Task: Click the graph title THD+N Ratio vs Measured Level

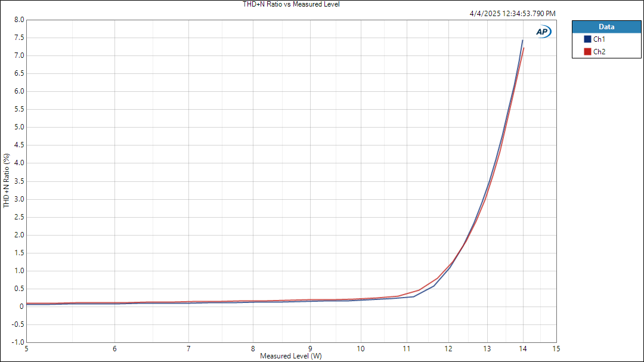Action: pos(292,4)
